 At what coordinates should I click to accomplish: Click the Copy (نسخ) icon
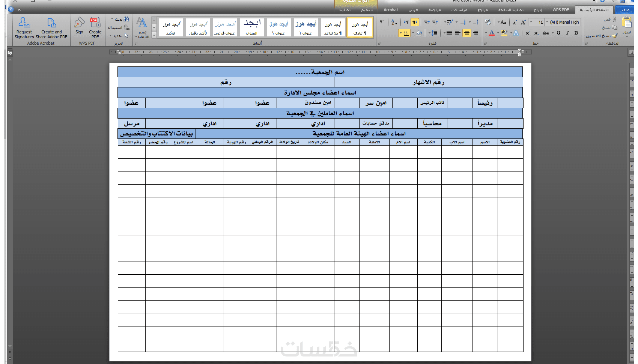(614, 27)
